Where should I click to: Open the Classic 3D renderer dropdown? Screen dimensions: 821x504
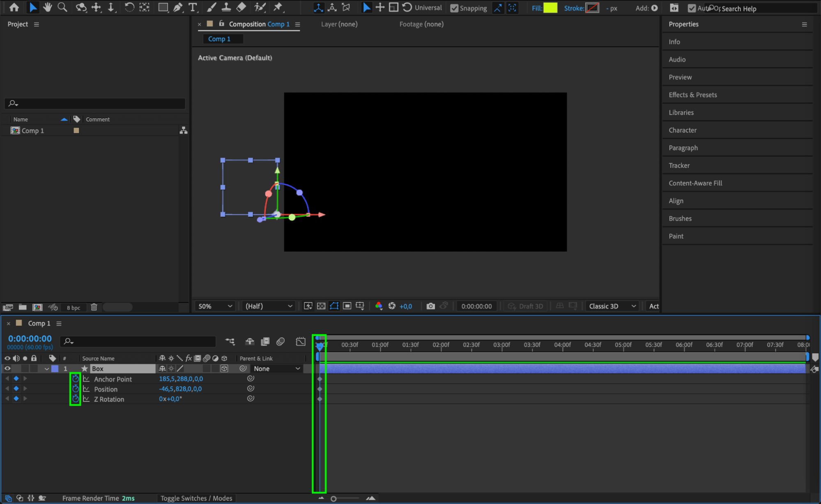coord(612,306)
